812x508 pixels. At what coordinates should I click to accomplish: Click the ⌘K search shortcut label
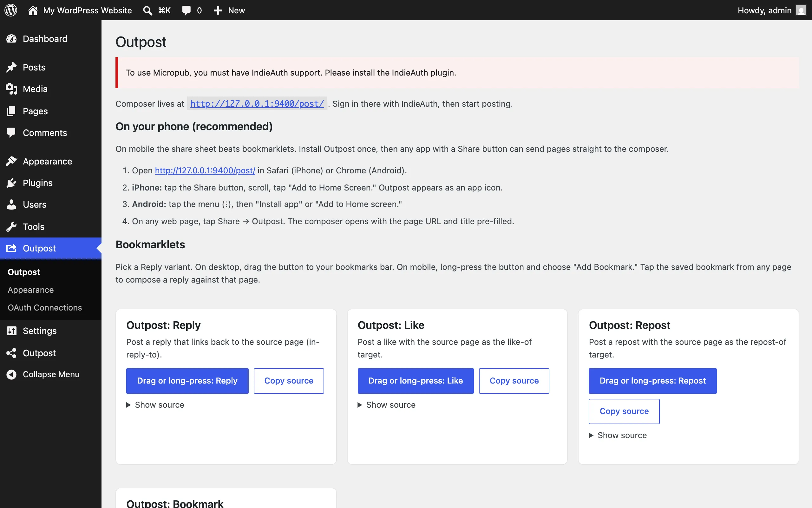(x=164, y=10)
